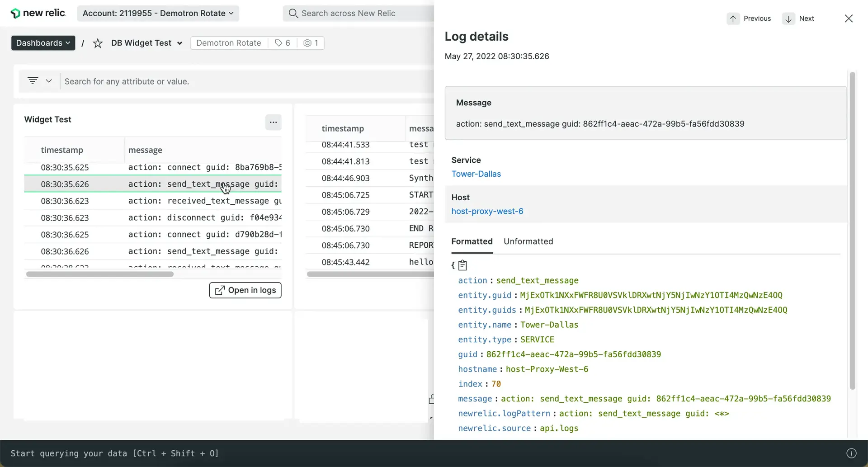Favorite the dashboard with the star icon
Viewport: 868px width, 467px height.
[x=98, y=43]
